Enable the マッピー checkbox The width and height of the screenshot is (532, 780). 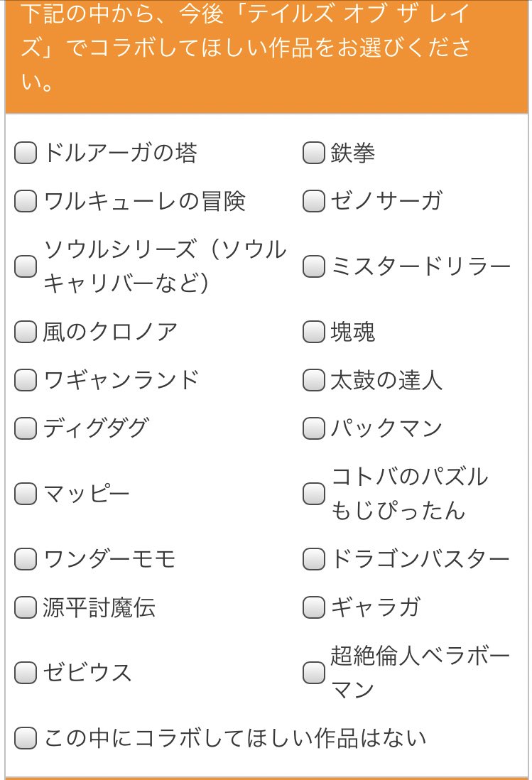pyautogui.click(x=26, y=494)
